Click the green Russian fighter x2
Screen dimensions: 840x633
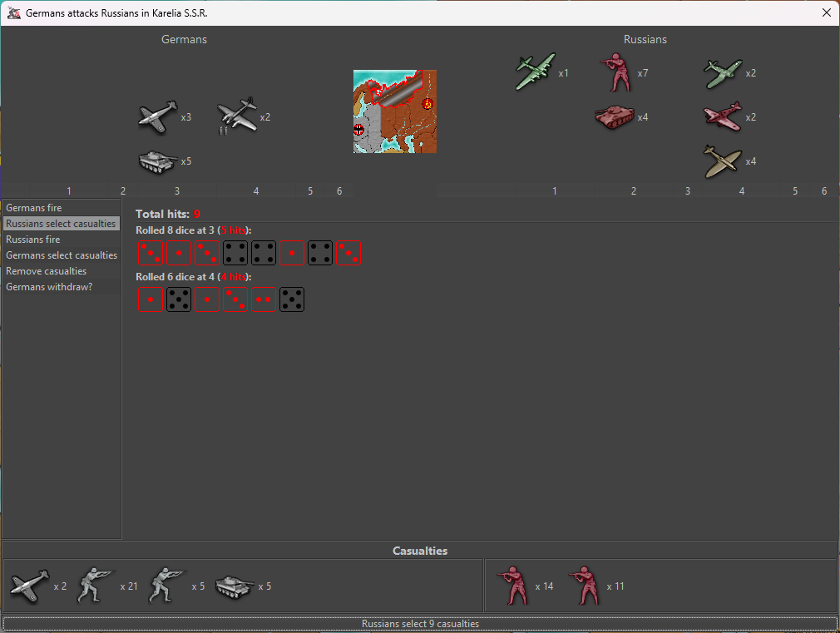click(x=722, y=73)
